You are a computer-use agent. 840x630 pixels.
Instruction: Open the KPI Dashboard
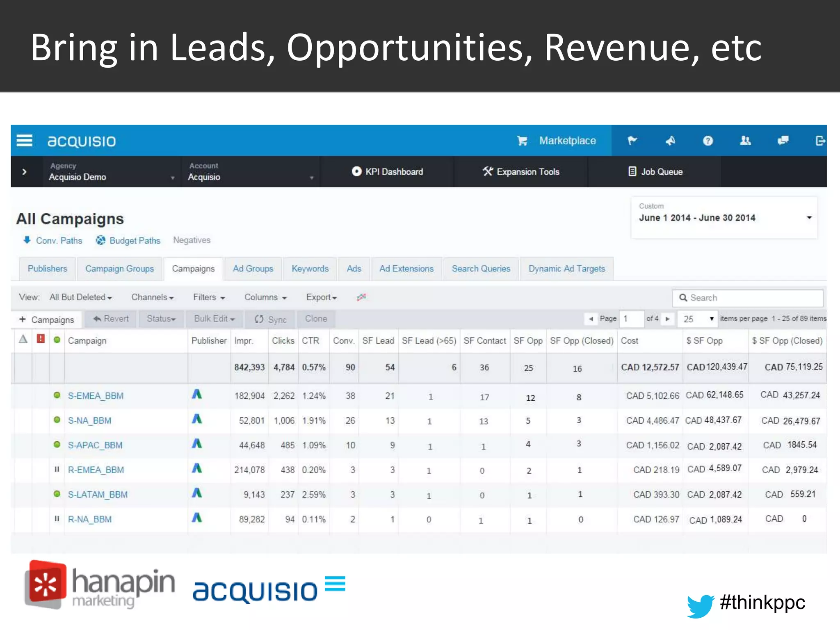[387, 171]
